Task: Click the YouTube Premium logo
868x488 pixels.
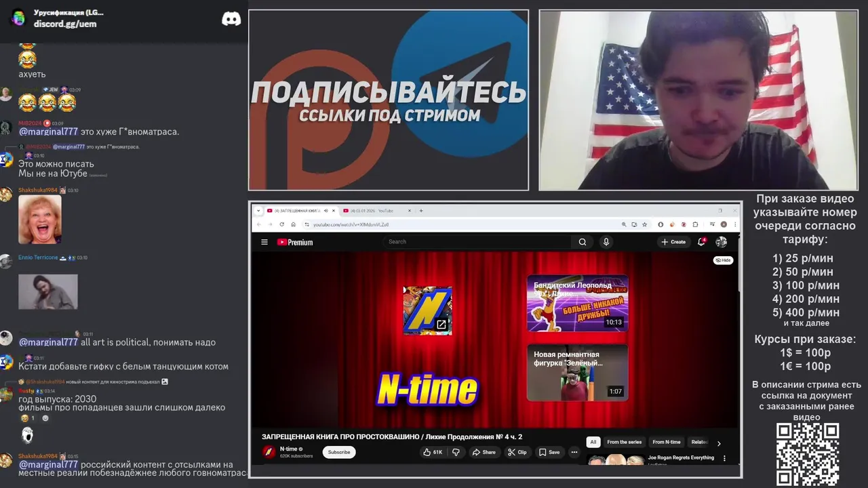Action: (x=295, y=242)
